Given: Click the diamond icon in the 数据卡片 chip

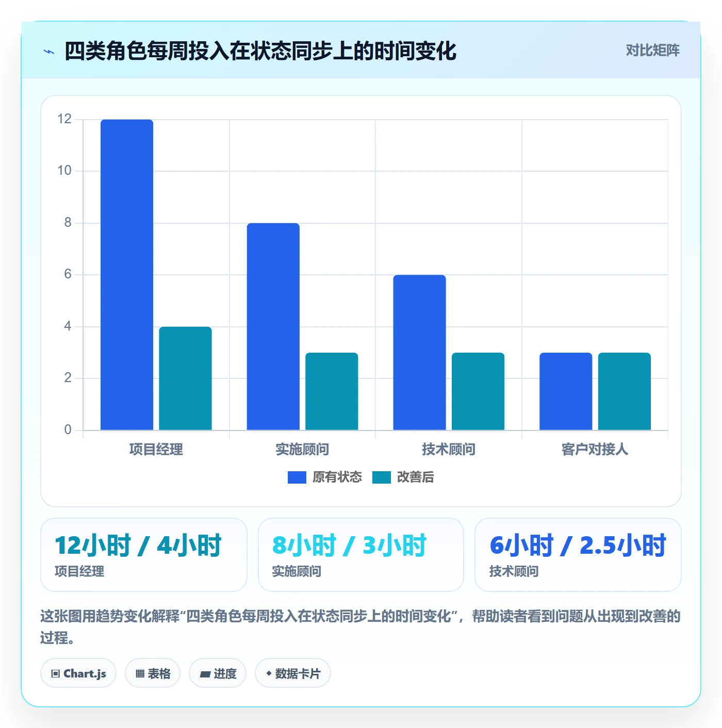Looking at the screenshot, I should point(269,673).
